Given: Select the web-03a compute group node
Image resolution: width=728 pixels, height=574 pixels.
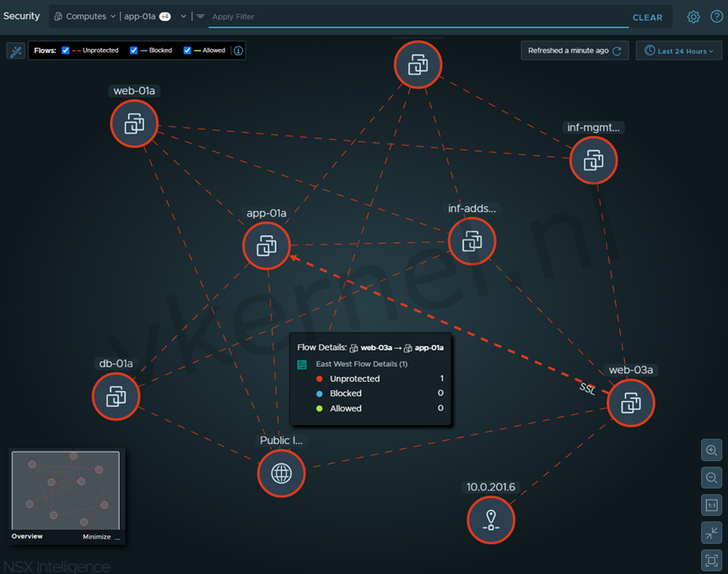Looking at the screenshot, I should pos(630,403).
